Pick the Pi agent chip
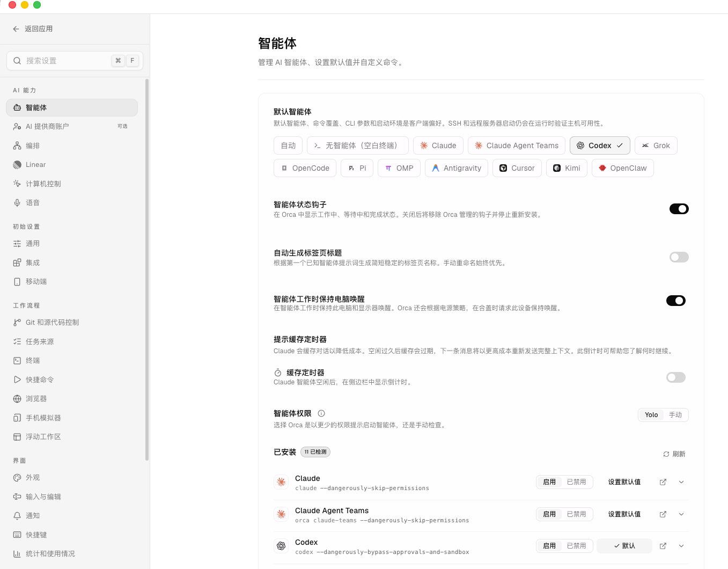Screen dimensions: 728x569 [357, 168]
